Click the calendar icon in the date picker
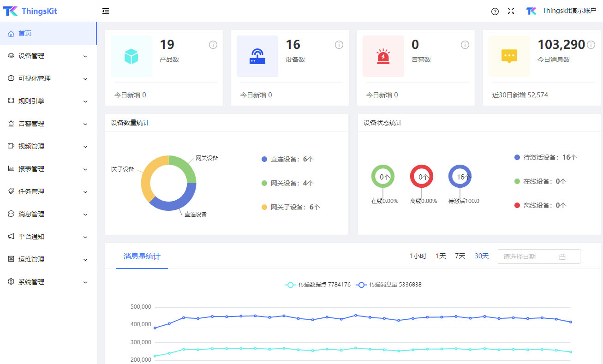Screen dimensions: 603x364 (x=562, y=257)
